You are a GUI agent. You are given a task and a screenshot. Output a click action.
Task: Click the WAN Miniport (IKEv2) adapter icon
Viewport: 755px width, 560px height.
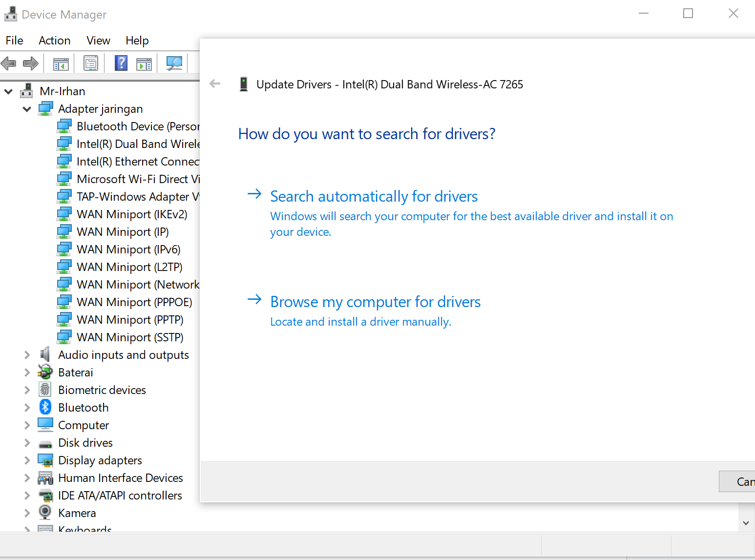point(64,214)
